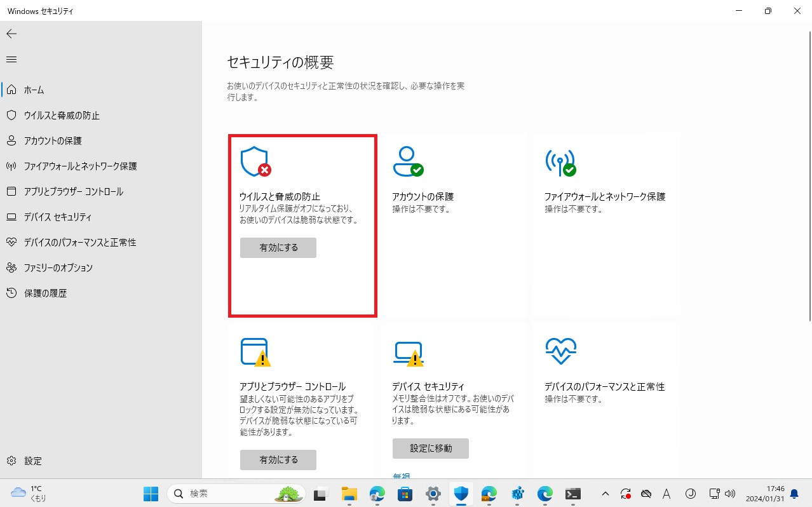Click the 設定に移動 button
Image resolution: width=812 pixels, height=507 pixels.
(431, 448)
